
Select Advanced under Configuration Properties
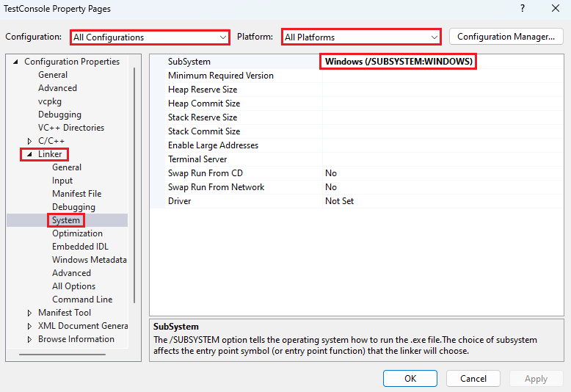pyautogui.click(x=57, y=88)
